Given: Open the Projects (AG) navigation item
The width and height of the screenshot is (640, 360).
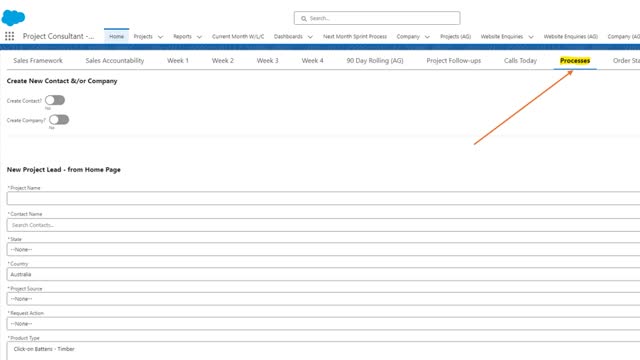Looking at the screenshot, I should tap(456, 36).
